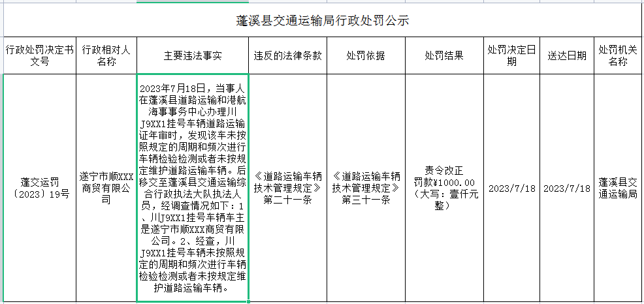Select the 送达日期 header cell
This screenshot has height=304, width=644.
click(x=566, y=55)
